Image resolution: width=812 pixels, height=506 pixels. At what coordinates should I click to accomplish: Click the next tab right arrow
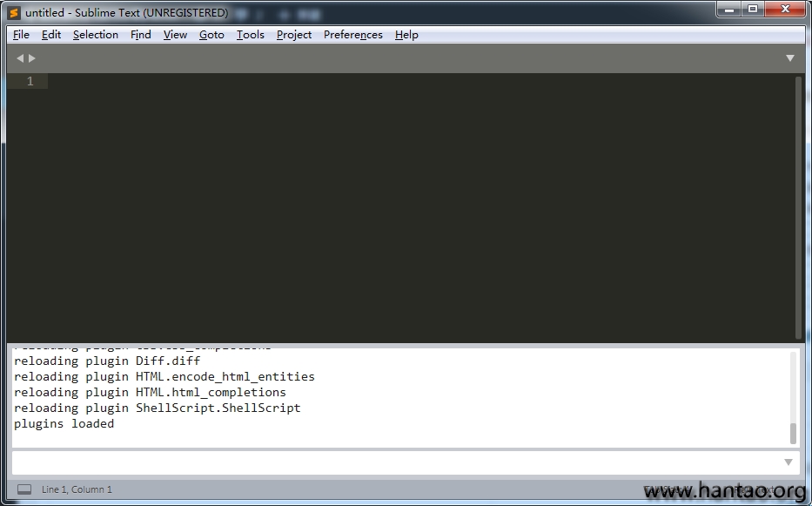32,58
